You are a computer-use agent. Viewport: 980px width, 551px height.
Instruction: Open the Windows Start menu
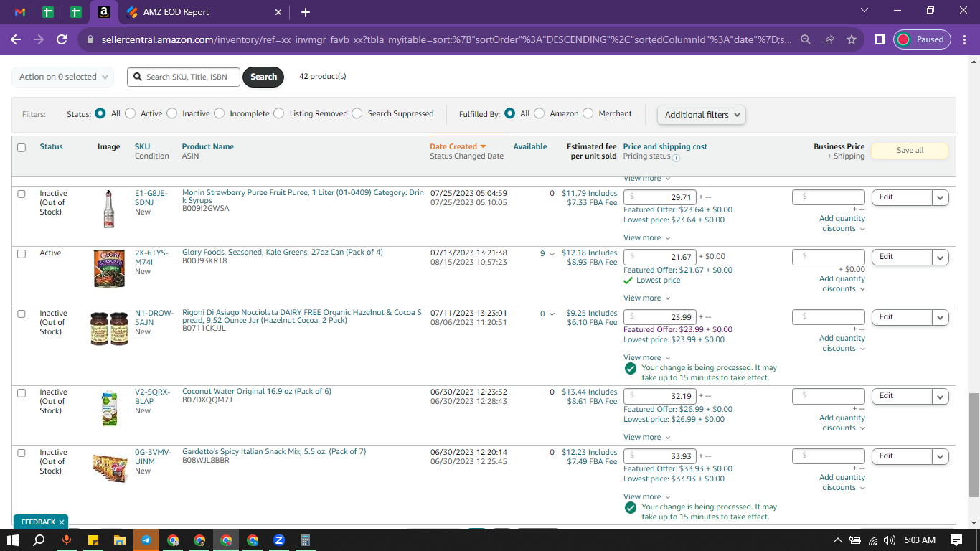pos(13,540)
